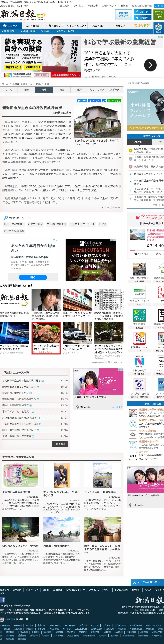This screenshot has width=164, height=644.
Task: Click the Facebook icon in the footer
Action: pyautogui.click(x=3, y=600)
